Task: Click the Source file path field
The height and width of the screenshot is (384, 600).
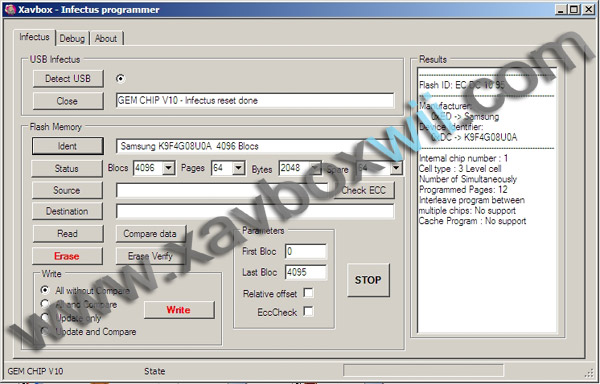Action: tap(222, 190)
